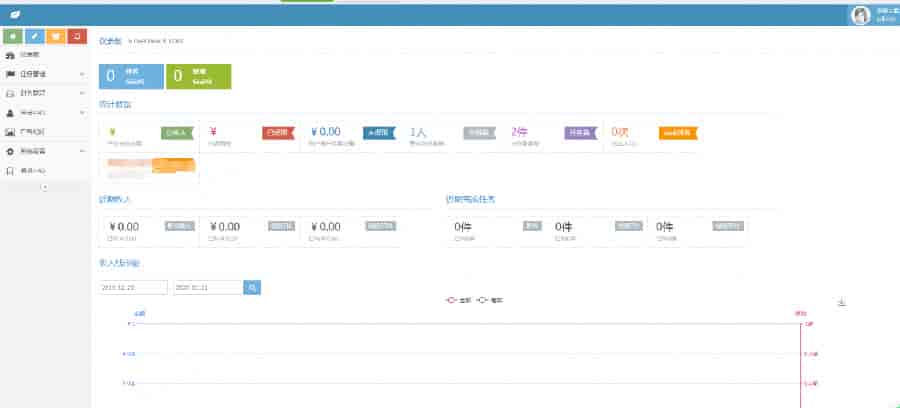900x408 pixels.
Task: Click the leaf logo in the header
Action: pyautogui.click(x=15, y=15)
